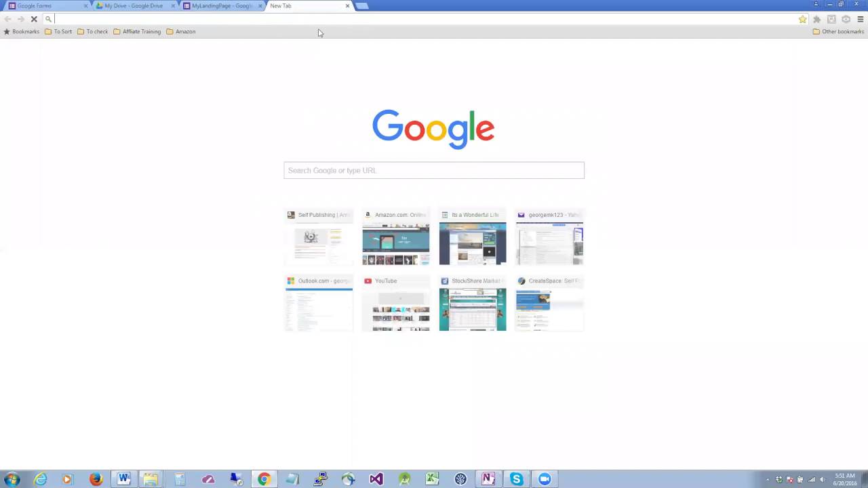Open Amazon.com Online thumbnail
The image size is (868, 488).
pyautogui.click(x=396, y=237)
